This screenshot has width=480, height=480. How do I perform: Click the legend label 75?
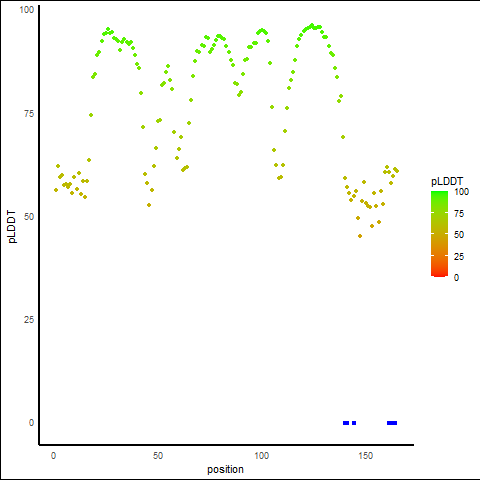click(459, 214)
